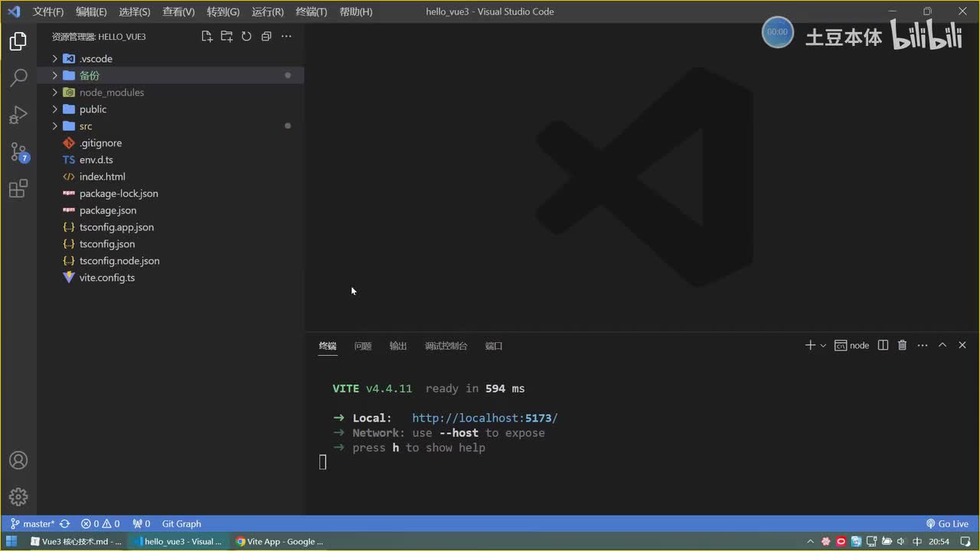
Task: Create a new file in explorer
Action: [207, 36]
